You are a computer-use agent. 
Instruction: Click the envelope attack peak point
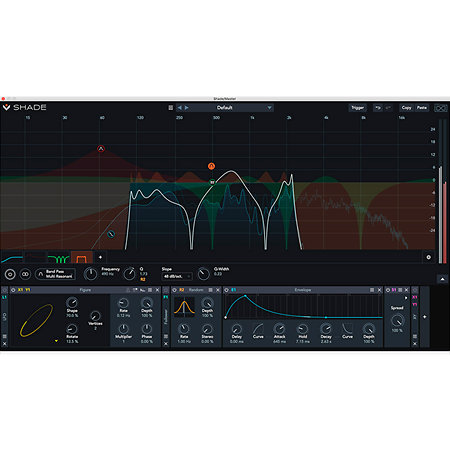[x=245, y=296]
